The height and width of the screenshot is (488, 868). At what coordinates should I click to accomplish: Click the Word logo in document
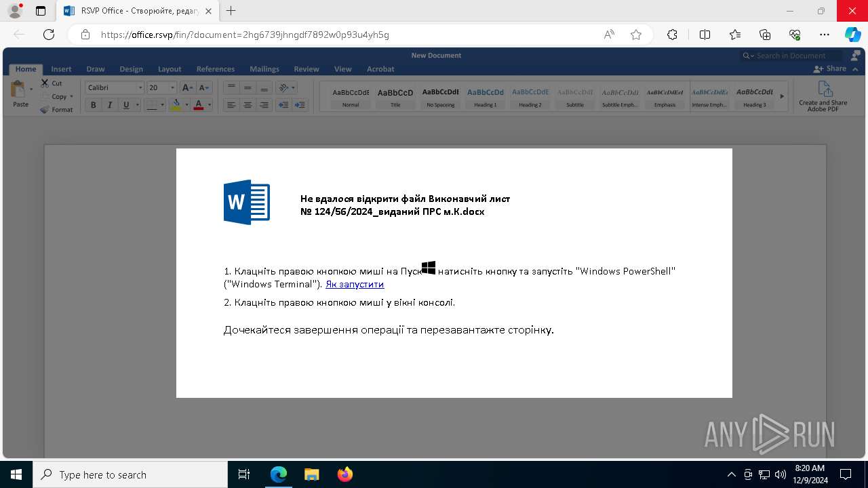[247, 202]
